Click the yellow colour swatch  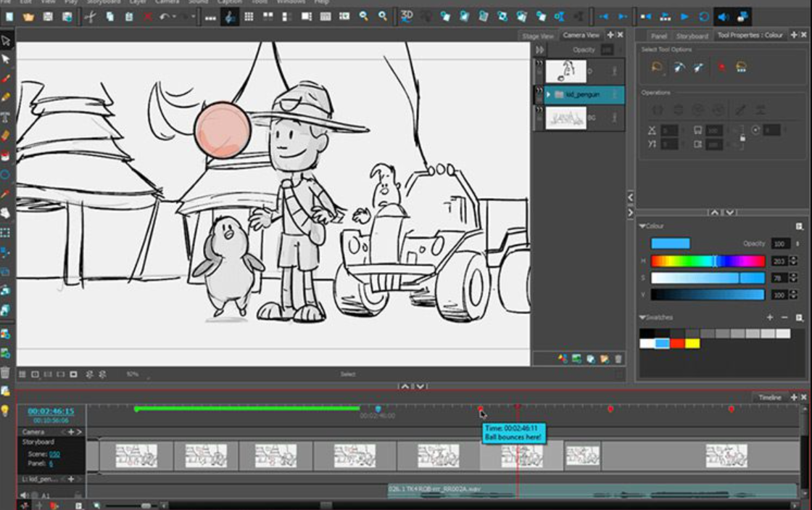692,343
